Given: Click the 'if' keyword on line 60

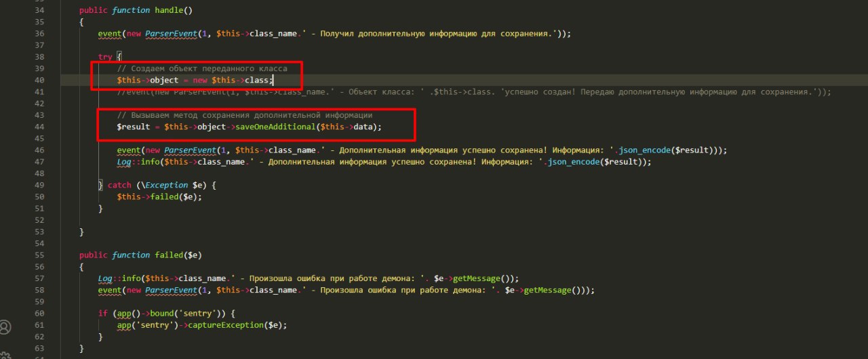Looking at the screenshot, I should [102, 313].
